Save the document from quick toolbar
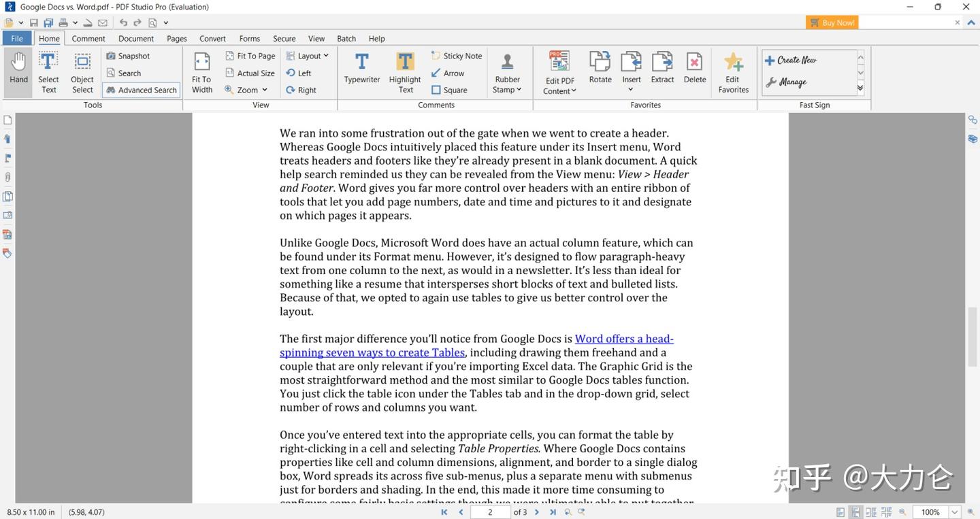 click(33, 22)
